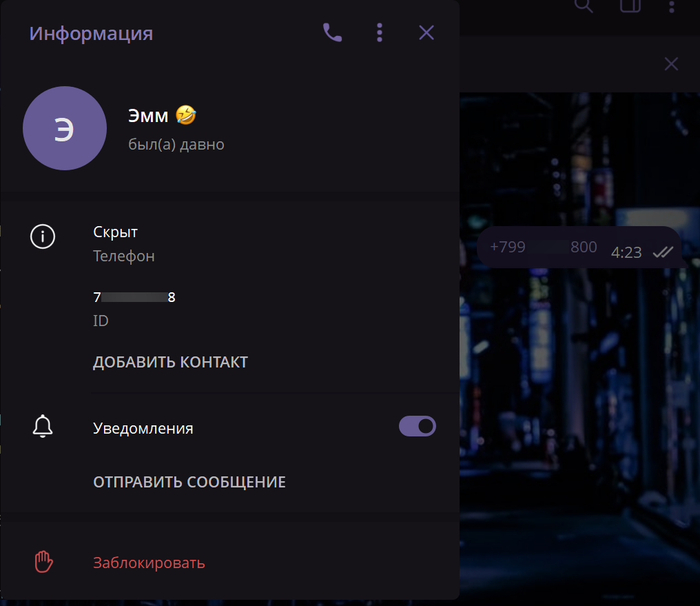Screen dimensions: 700x606
Task: Open the three-dot menu in Информация panel
Action: (380, 32)
